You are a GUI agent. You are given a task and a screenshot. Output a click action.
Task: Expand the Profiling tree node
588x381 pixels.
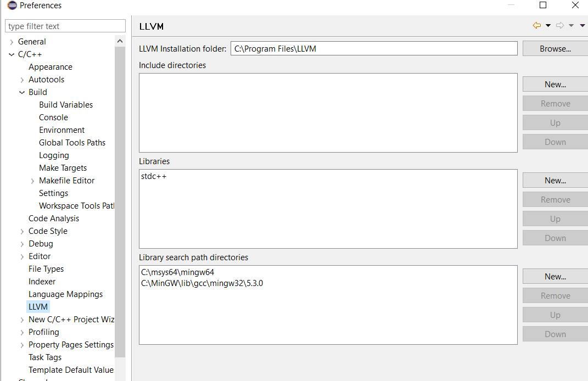(22, 332)
